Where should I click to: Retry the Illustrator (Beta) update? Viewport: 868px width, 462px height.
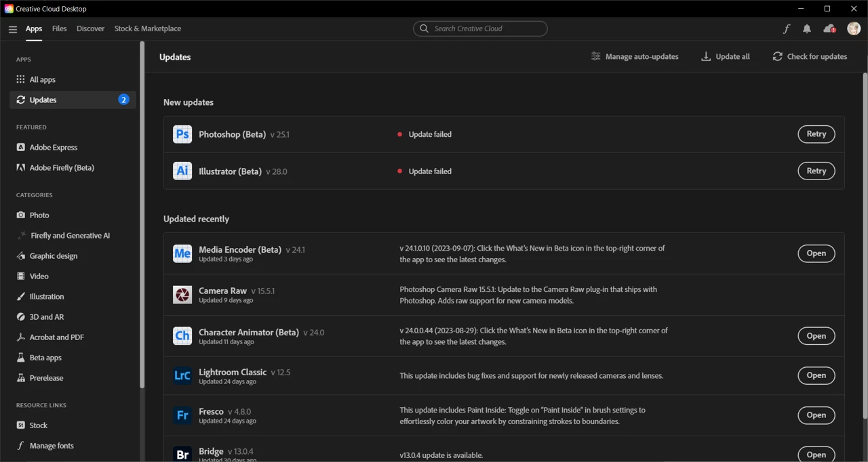[x=816, y=171]
